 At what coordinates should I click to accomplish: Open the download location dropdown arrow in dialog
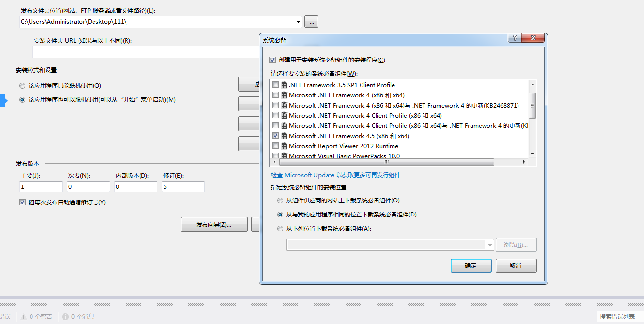point(490,245)
